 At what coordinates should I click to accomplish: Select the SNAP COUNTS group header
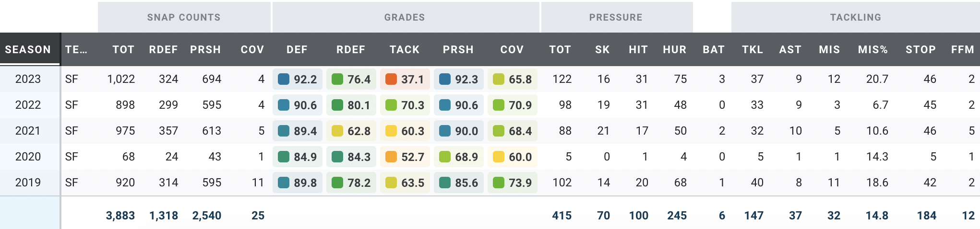(184, 17)
